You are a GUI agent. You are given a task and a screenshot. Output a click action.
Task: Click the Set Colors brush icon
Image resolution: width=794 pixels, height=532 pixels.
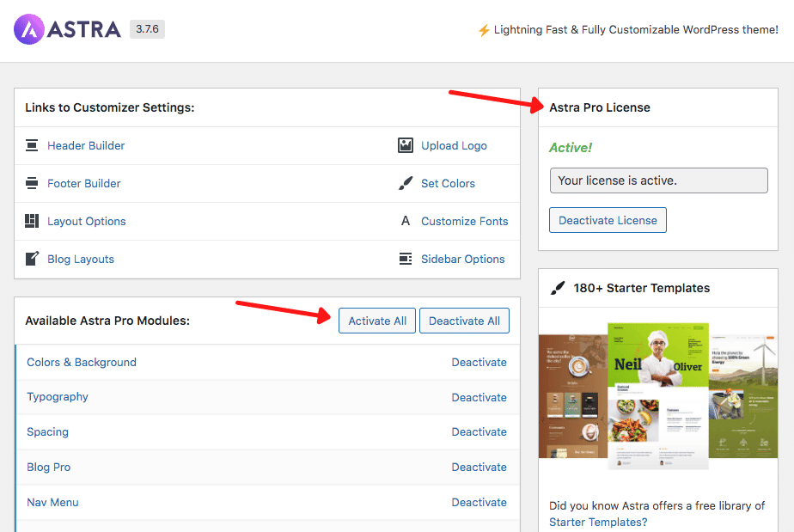(x=405, y=183)
